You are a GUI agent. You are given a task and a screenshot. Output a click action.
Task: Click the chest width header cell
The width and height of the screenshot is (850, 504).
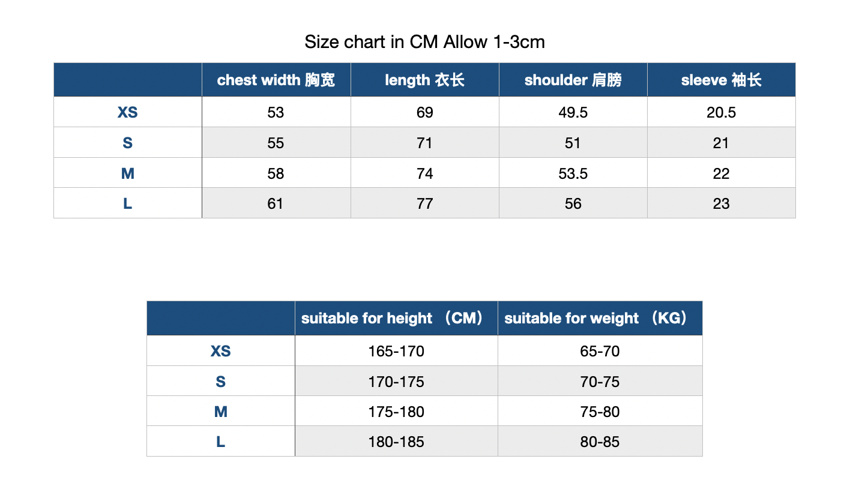click(276, 80)
